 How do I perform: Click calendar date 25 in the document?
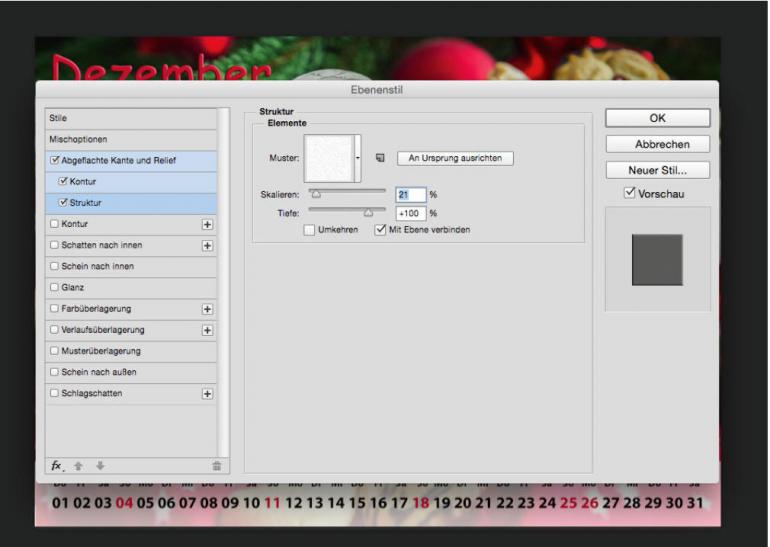tap(568, 503)
